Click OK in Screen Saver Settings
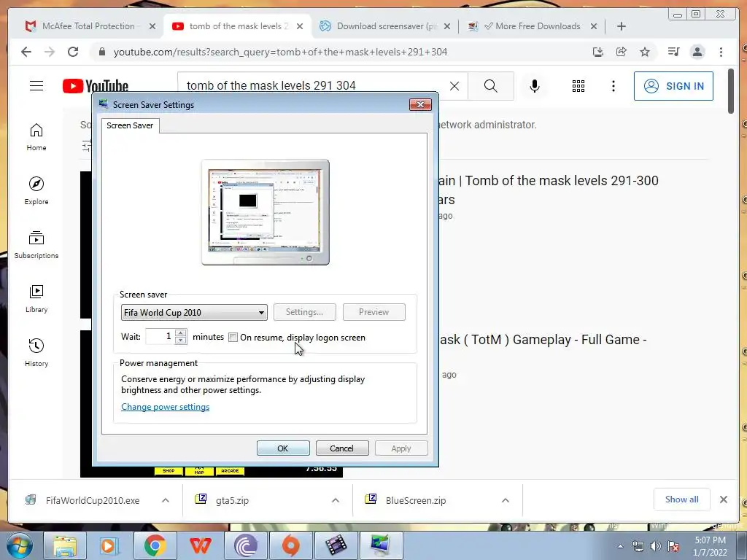This screenshot has width=747, height=560. click(283, 448)
